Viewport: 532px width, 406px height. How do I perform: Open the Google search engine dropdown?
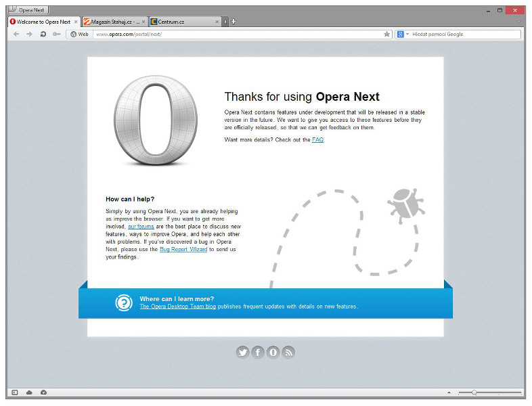pyautogui.click(x=403, y=35)
